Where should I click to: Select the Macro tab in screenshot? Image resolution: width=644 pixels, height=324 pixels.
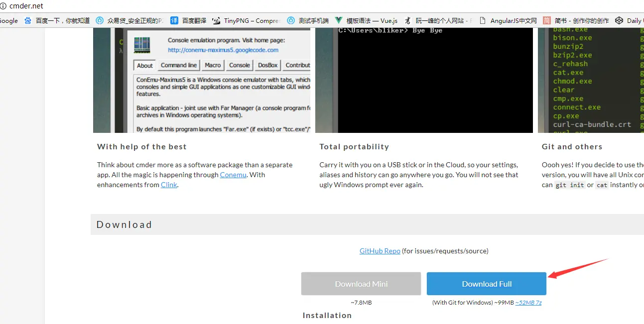(213, 65)
